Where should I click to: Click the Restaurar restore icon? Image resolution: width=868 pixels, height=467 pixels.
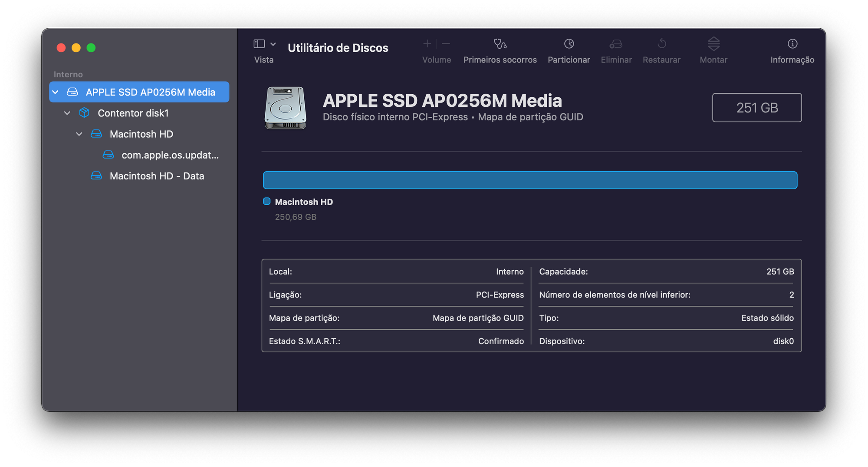tap(662, 43)
